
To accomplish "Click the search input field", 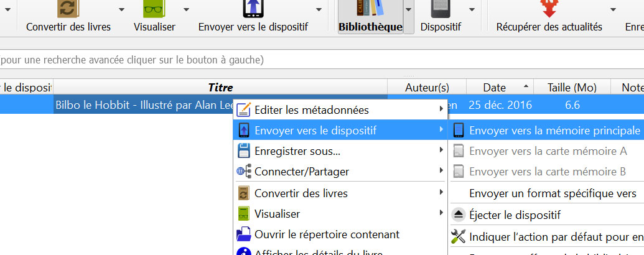I will click(311, 60).
